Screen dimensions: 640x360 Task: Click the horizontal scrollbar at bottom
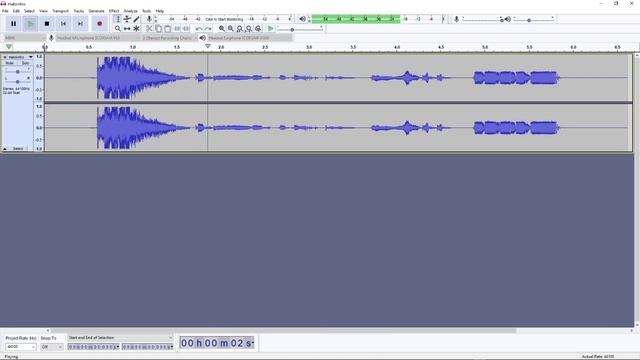283,331
